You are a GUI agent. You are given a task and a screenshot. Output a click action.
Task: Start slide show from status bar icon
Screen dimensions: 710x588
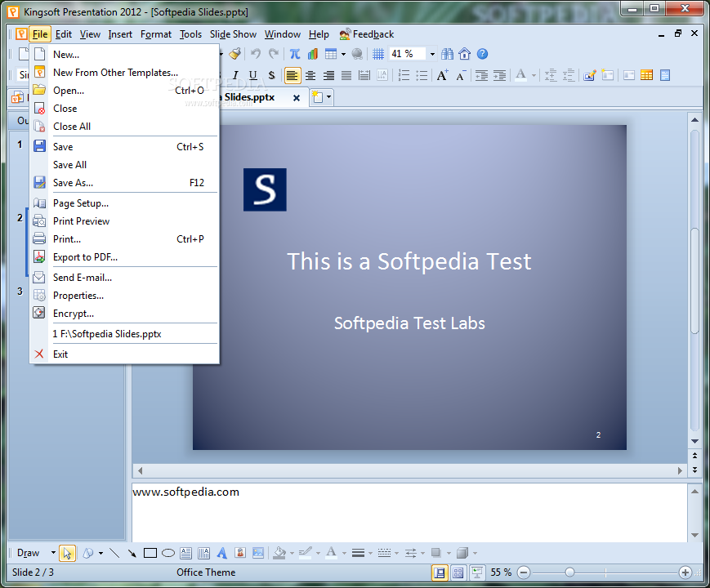(477, 572)
